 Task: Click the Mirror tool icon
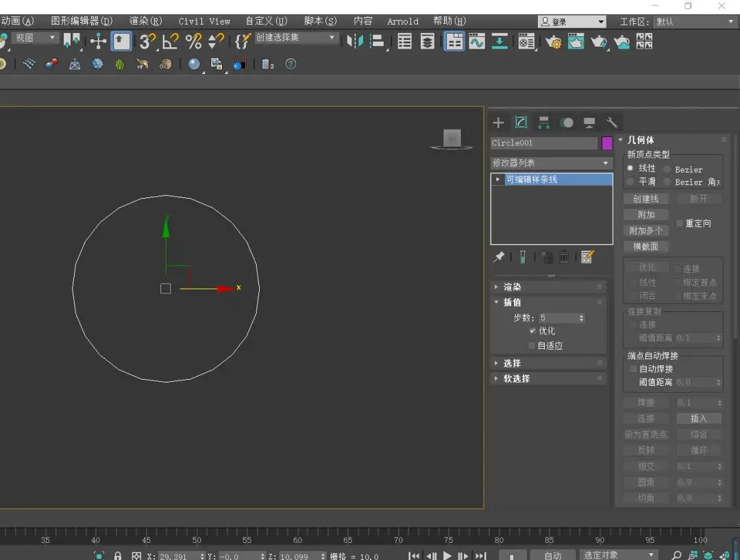[x=354, y=42]
